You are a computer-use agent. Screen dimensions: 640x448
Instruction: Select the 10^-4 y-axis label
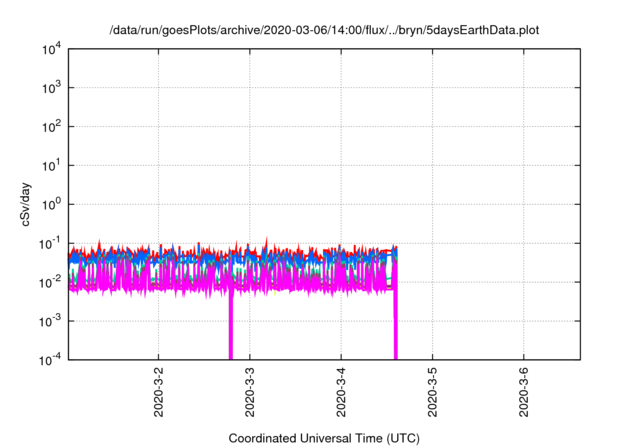click(x=51, y=360)
